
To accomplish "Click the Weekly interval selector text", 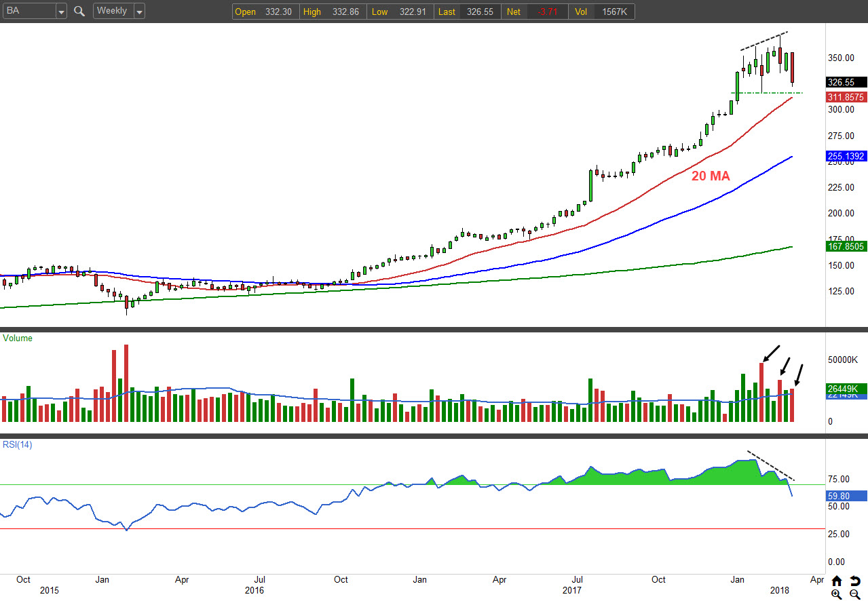I will [112, 11].
